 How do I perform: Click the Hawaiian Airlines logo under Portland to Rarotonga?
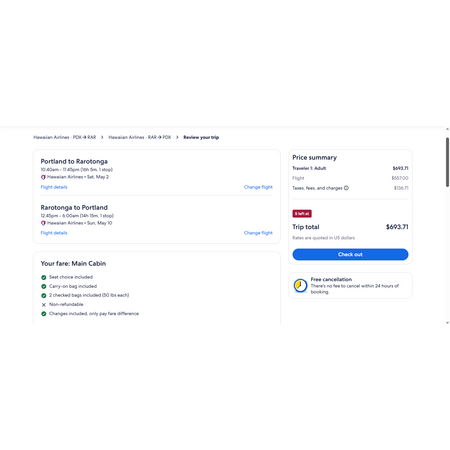point(43,177)
